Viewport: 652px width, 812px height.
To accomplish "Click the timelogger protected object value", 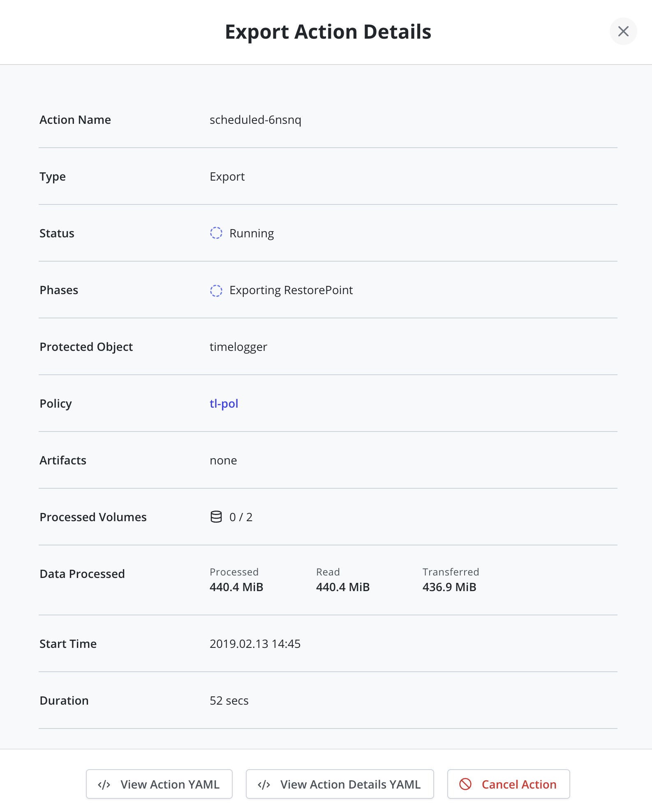I will (x=238, y=347).
